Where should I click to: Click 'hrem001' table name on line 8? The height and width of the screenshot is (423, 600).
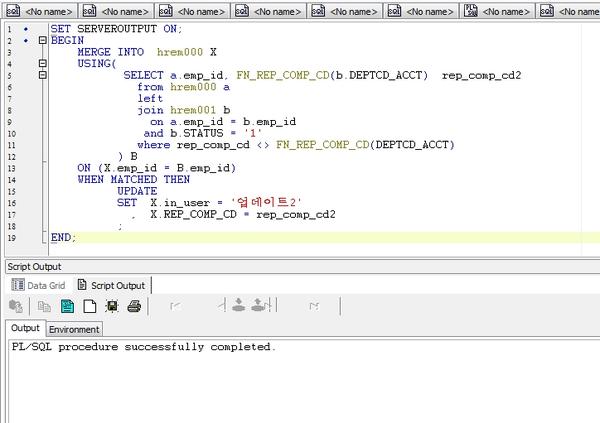click(x=193, y=110)
